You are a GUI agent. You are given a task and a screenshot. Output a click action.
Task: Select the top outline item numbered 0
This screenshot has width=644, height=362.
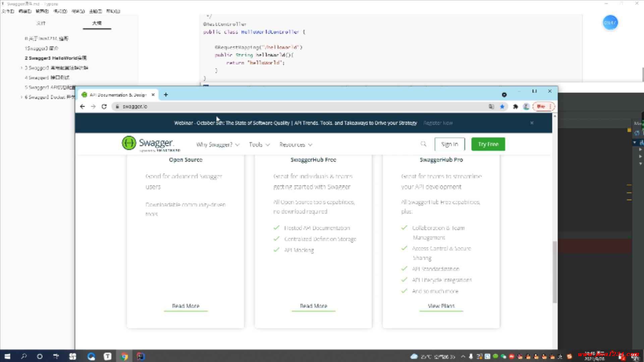[x=46, y=39]
